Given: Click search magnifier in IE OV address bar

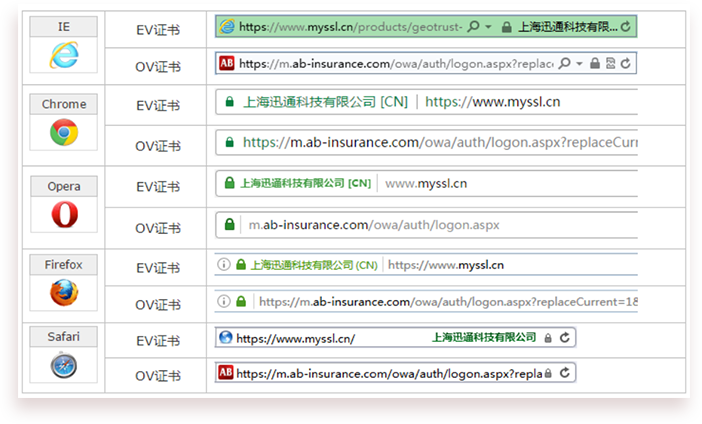Looking at the screenshot, I should point(565,63).
